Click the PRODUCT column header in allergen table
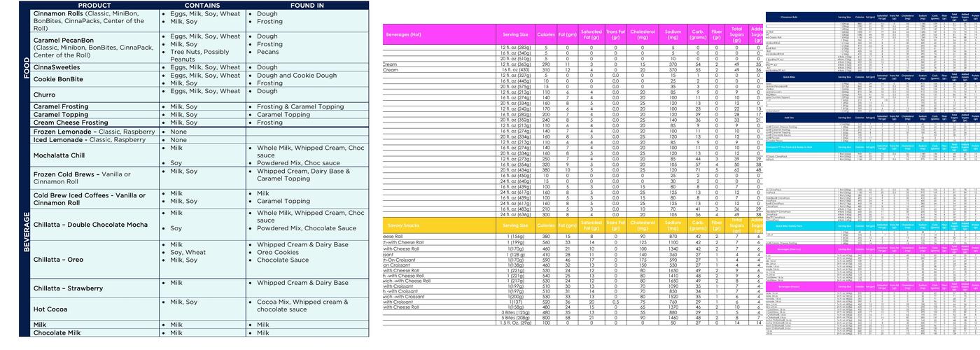This screenshot has width=980, height=350. [x=94, y=5]
